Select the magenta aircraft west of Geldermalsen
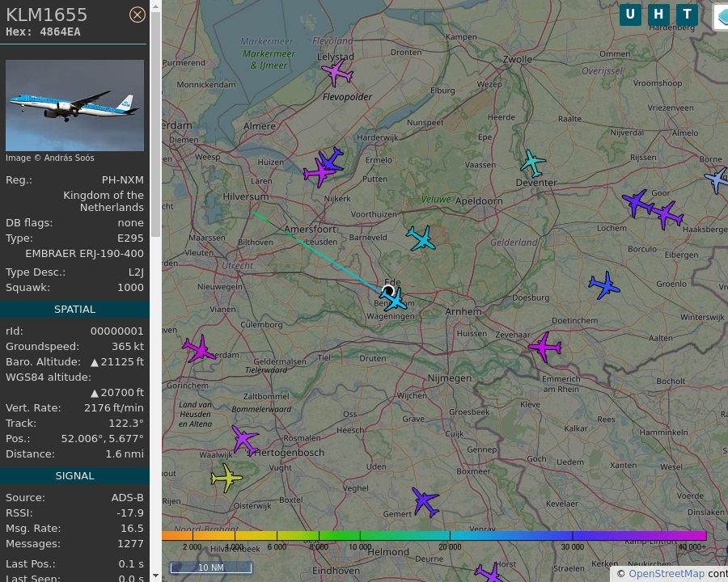The image size is (728, 582). tap(199, 348)
